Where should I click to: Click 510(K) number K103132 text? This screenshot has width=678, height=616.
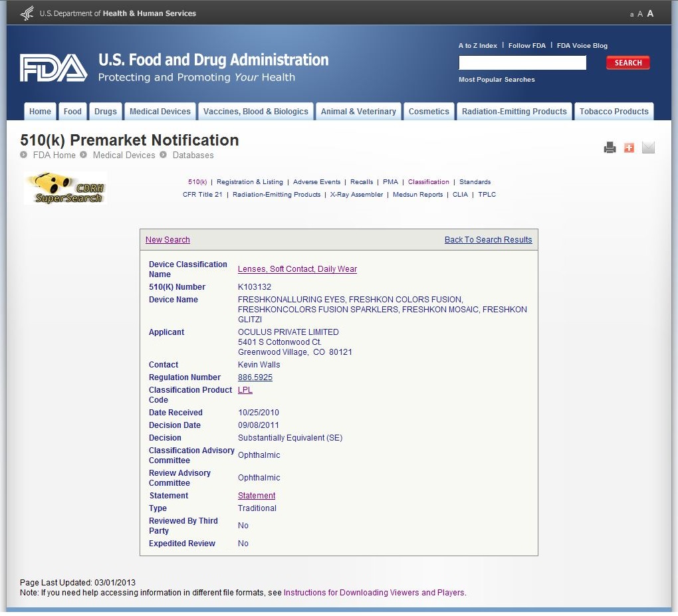point(255,287)
